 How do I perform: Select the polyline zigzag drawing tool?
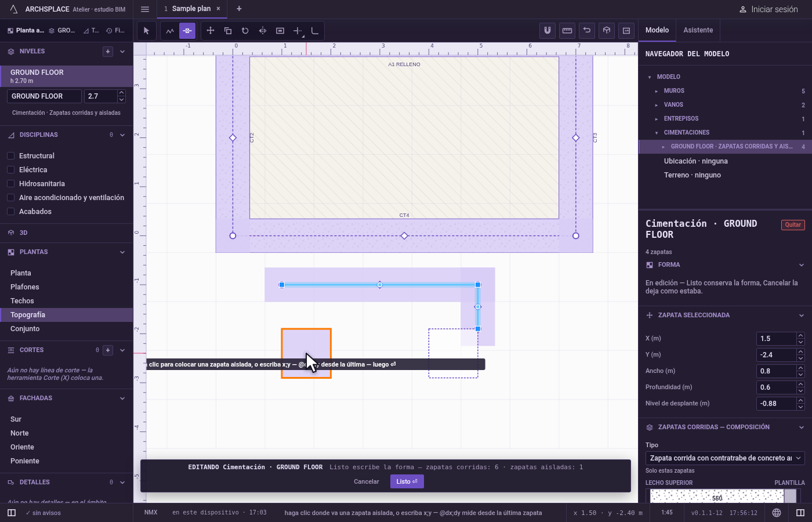point(170,31)
